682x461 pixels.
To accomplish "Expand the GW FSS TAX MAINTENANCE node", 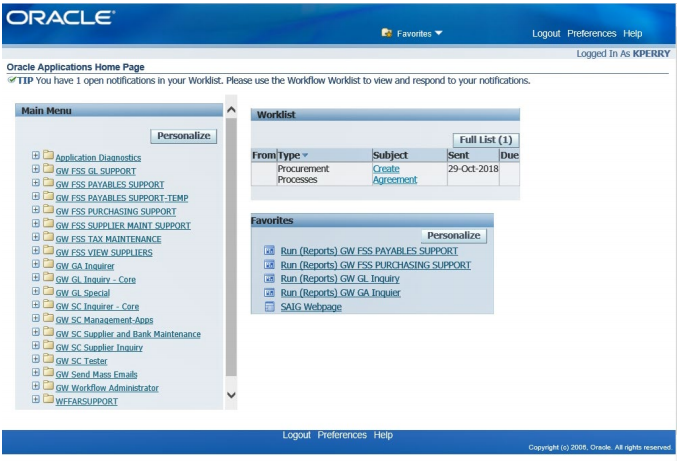I will tap(36, 237).
